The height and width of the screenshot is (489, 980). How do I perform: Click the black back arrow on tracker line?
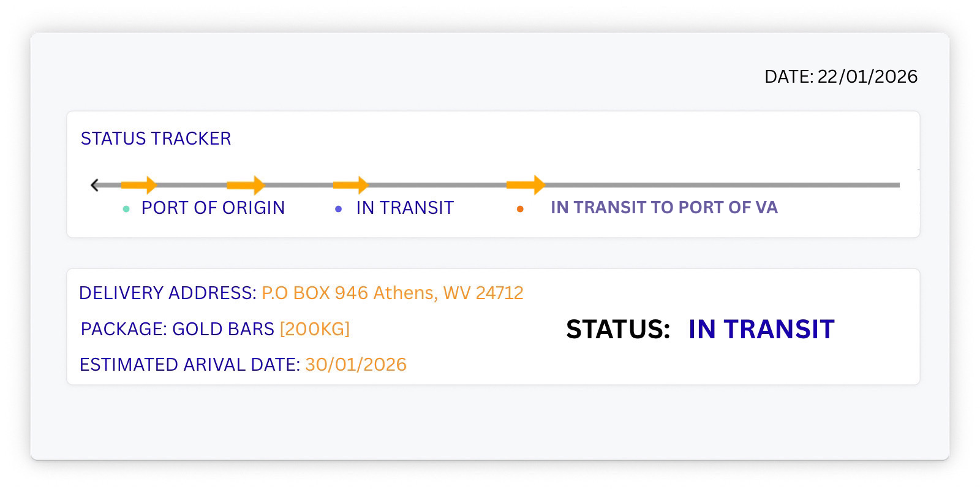pyautogui.click(x=94, y=184)
